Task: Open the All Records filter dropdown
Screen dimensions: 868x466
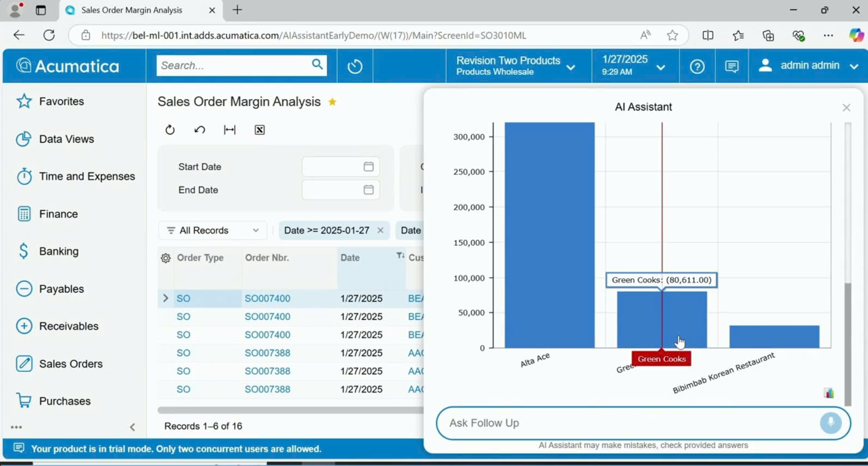Action: [213, 231]
